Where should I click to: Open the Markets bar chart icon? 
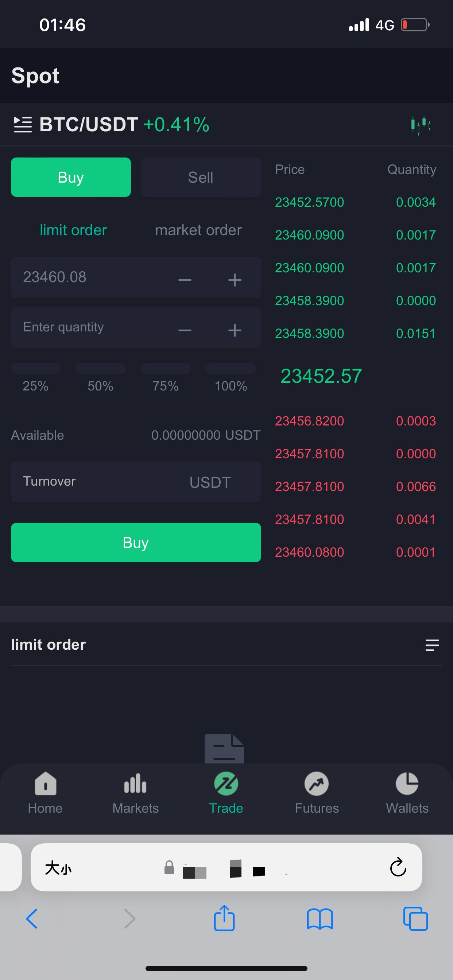pos(136,785)
